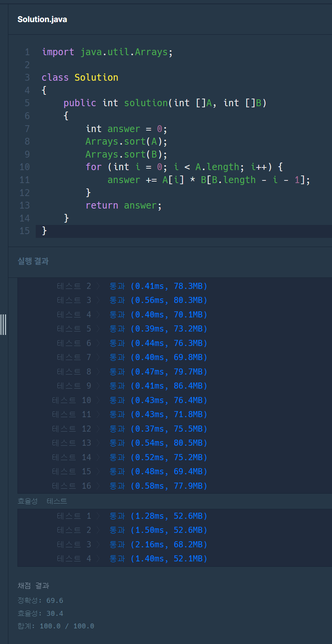The width and height of the screenshot is (332, 644).
Task: Click the '효율성 테스트' section label
Action: (x=42, y=501)
